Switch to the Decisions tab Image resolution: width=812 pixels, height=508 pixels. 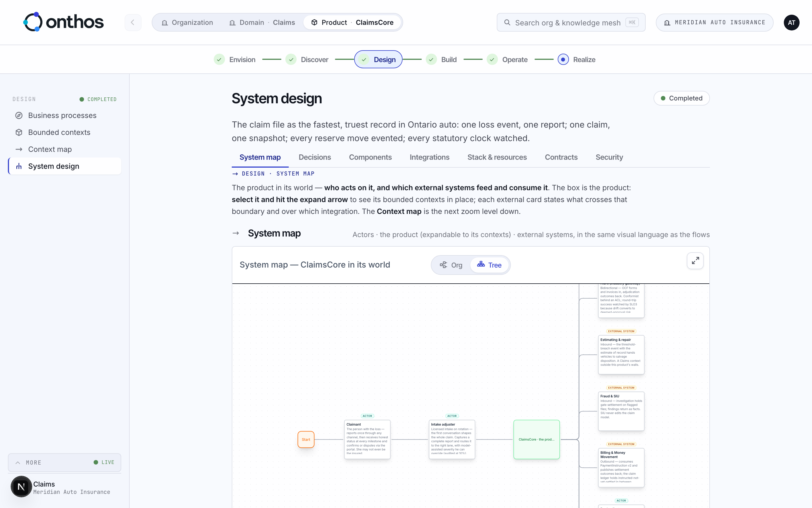coord(314,157)
